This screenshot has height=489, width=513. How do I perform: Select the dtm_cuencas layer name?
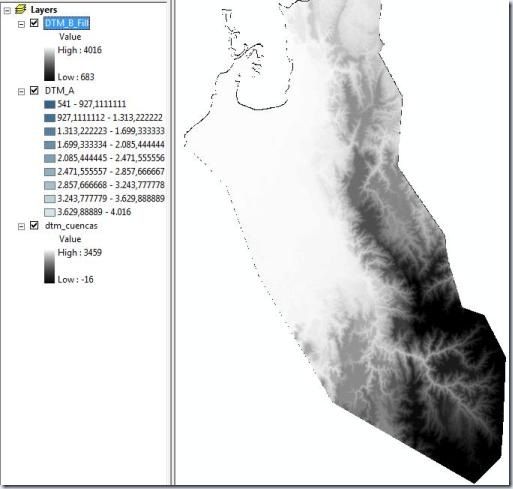(71, 226)
